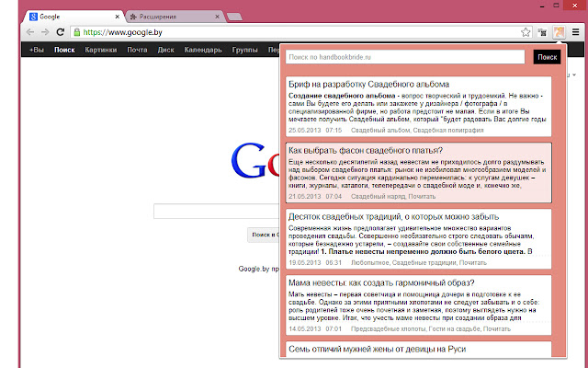The image size is (588, 368).
Task: Open article Мама невесты: как создать гармоничный образ?
Action: pyautogui.click(x=381, y=282)
